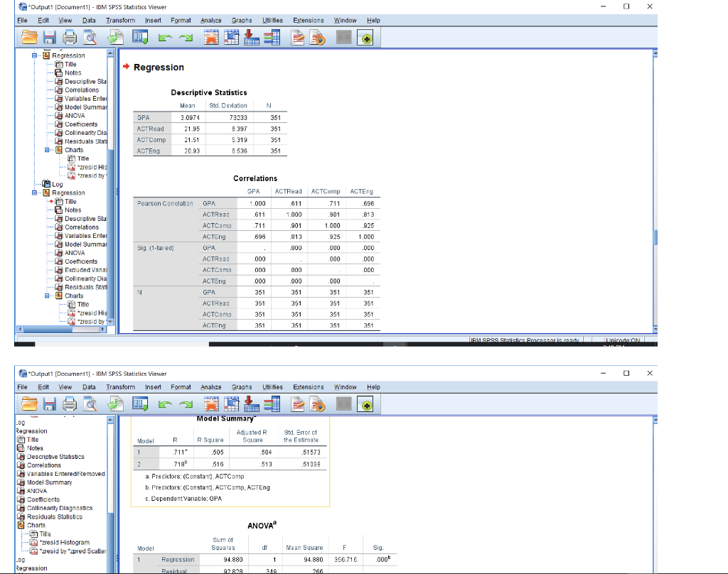Collapse the Charts branch under first Regression
Image resolution: width=728 pixels, height=574 pixels.
pos(48,150)
